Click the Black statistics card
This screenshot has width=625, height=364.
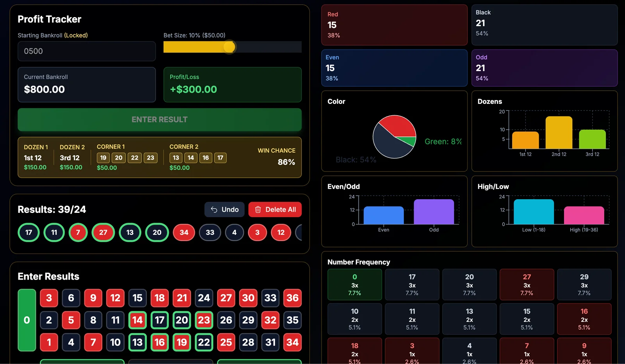[545, 25]
